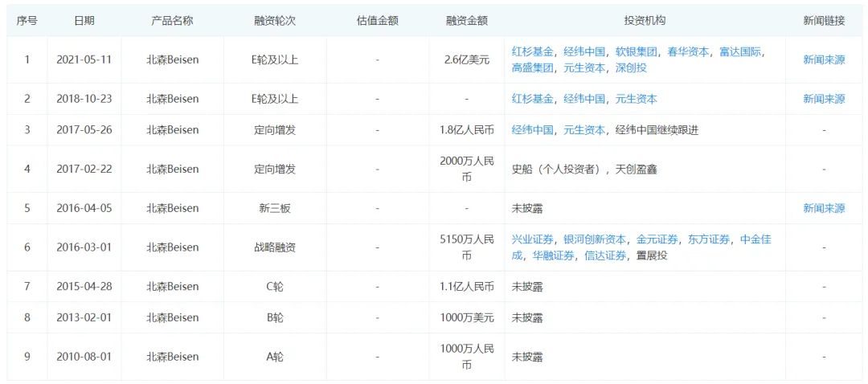Image resolution: width=868 pixels, height=384 pixels.
Task: Click 定向增发 in the 2017-02-22 row
Action: [x=275, y=170]
